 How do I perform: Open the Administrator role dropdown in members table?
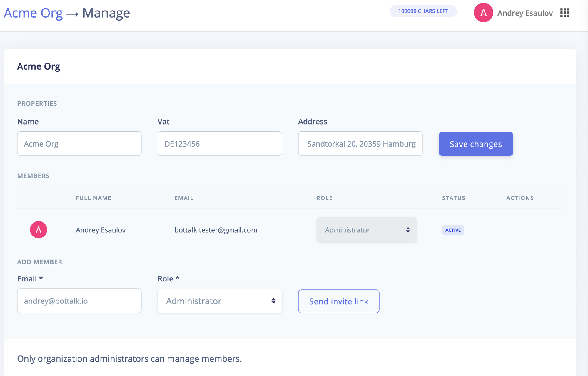(366, 230)
